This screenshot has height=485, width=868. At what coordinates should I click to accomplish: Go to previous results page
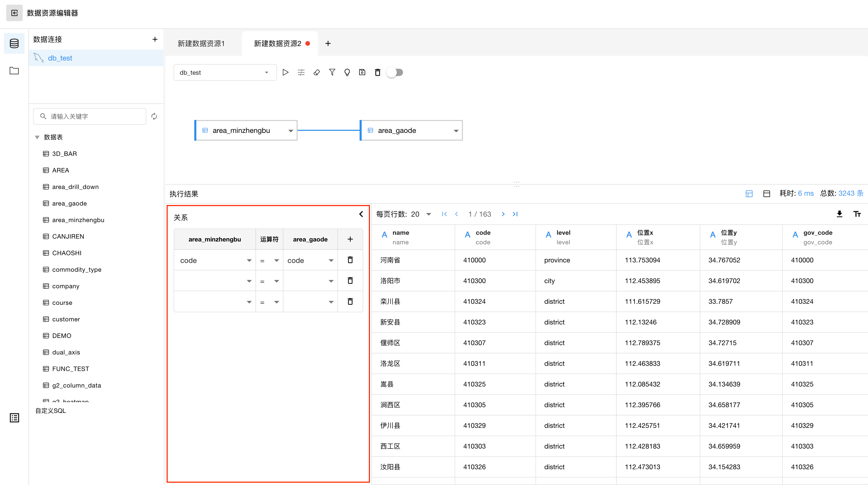[456, 214]
